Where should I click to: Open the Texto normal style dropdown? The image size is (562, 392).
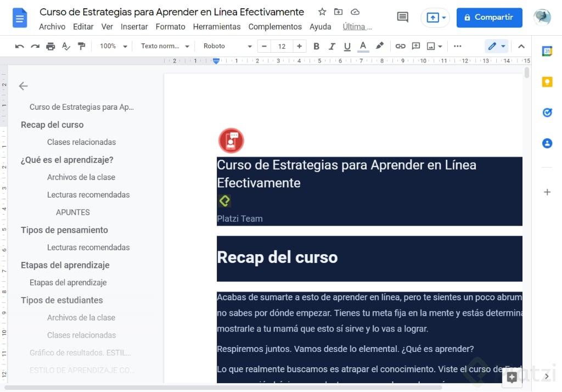(x=165, y=46)
